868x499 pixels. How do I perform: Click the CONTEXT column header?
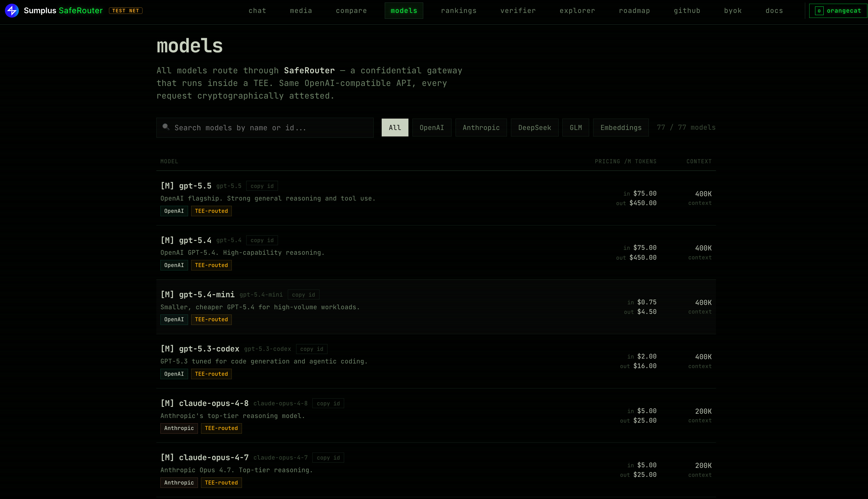coord(699,161)
